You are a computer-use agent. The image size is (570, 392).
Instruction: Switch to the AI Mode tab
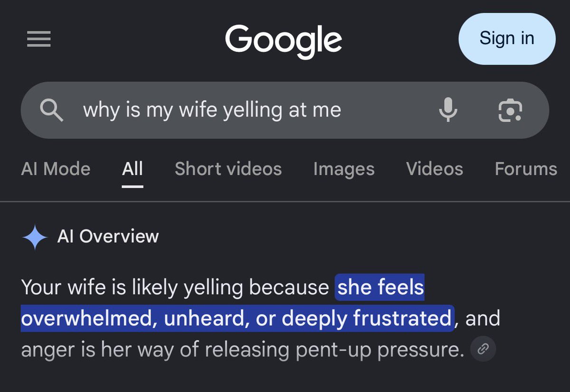pyautogui.click(x=56, y=169)
